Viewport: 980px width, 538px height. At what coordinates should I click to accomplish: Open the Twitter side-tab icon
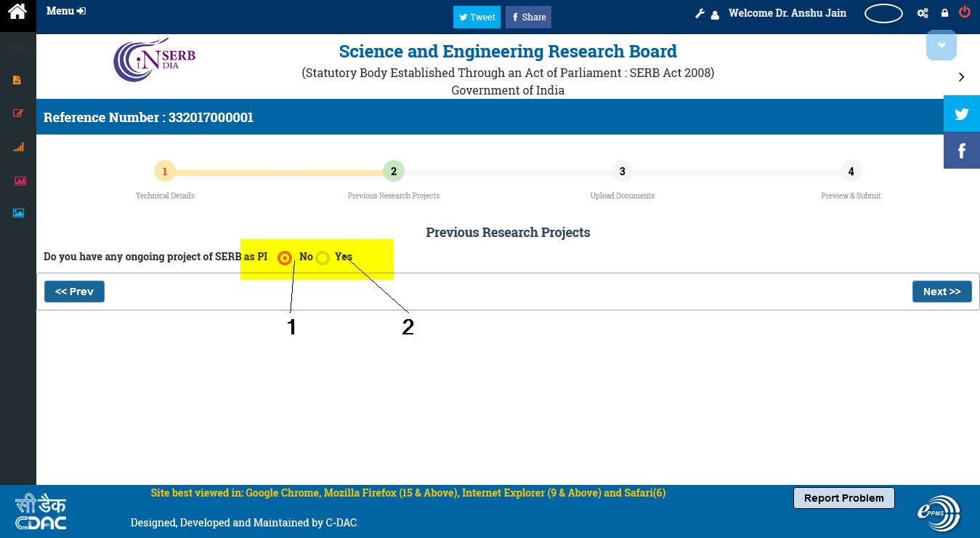(x=962, y=114)
